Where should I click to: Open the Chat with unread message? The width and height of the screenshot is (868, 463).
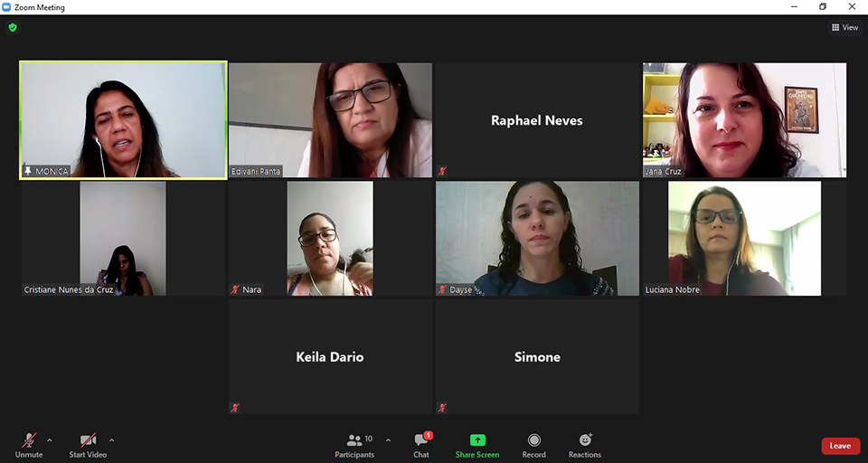click(421, 445)
